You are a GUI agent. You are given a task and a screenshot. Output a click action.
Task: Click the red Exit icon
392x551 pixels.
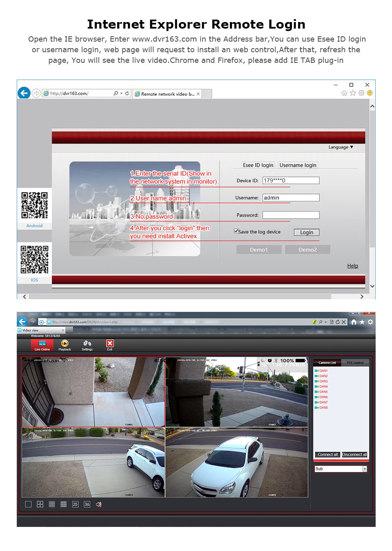tap(110, 345)
